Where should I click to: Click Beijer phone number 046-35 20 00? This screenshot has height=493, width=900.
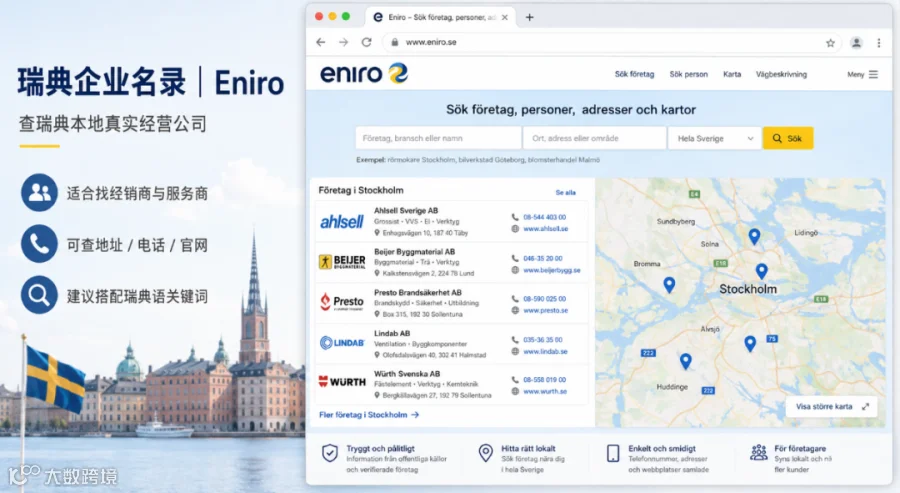[x=542, y=258]
